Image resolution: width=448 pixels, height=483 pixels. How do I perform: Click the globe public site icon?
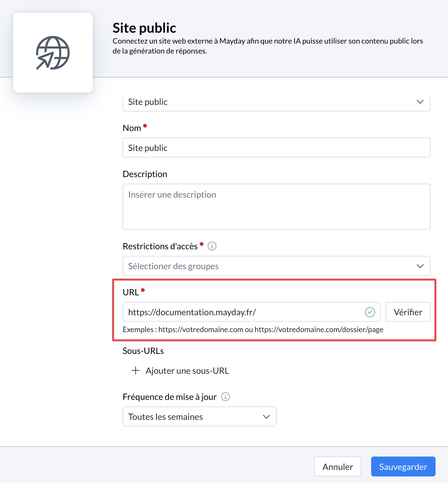(x=53, y=53)
